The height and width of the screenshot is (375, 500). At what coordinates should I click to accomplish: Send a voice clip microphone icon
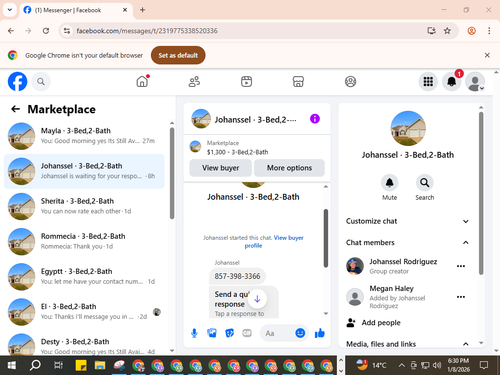[x=194, y=333]
